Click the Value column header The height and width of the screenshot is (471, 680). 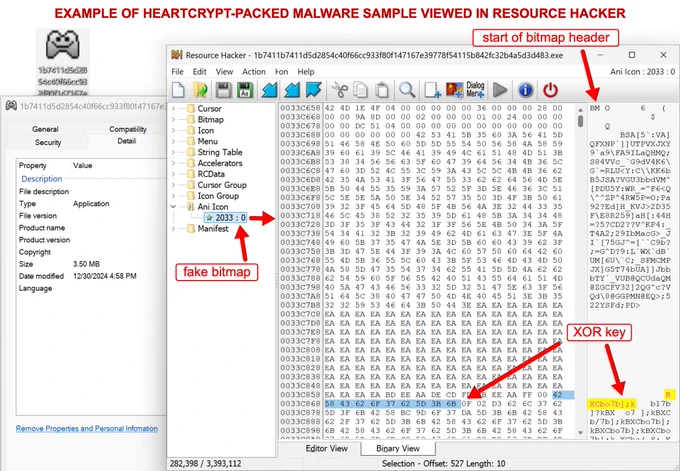tap(82, 165)
